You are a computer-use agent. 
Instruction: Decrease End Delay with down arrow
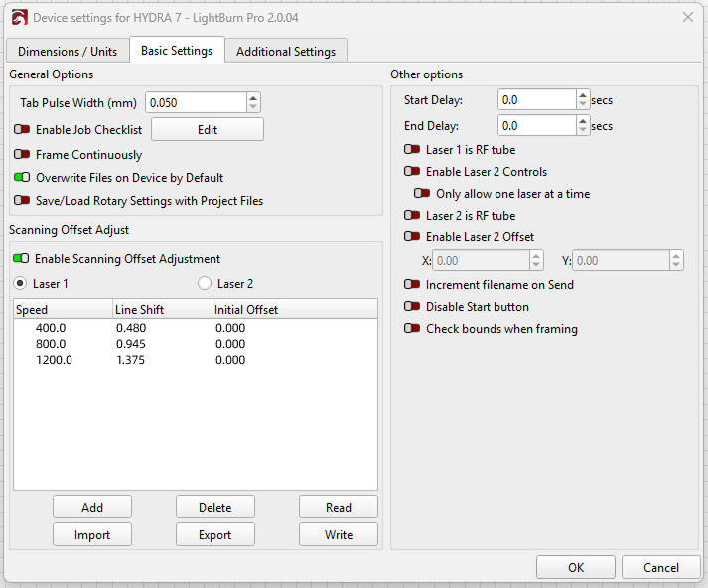(583, 130)
